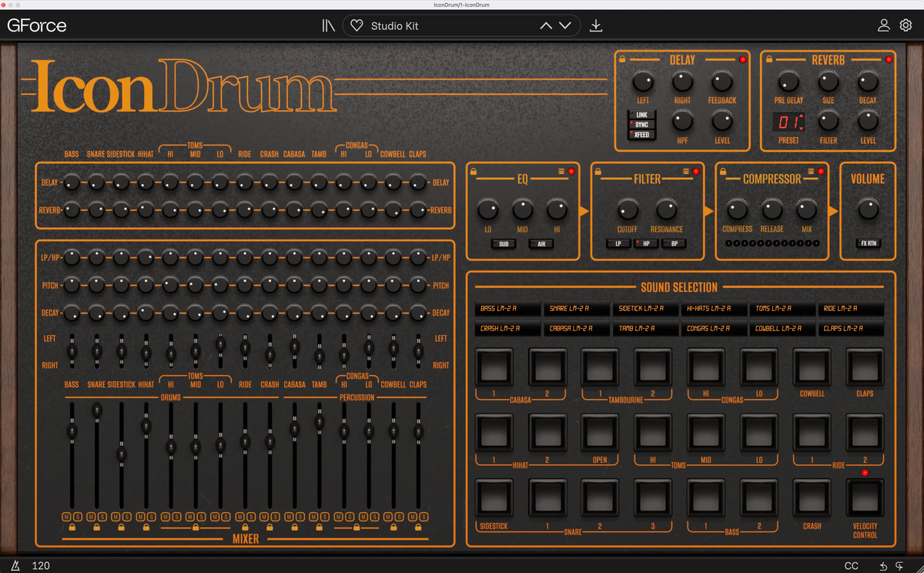
Task: Click the mixer lock under the CONGAS group
Action: (357, 528)
